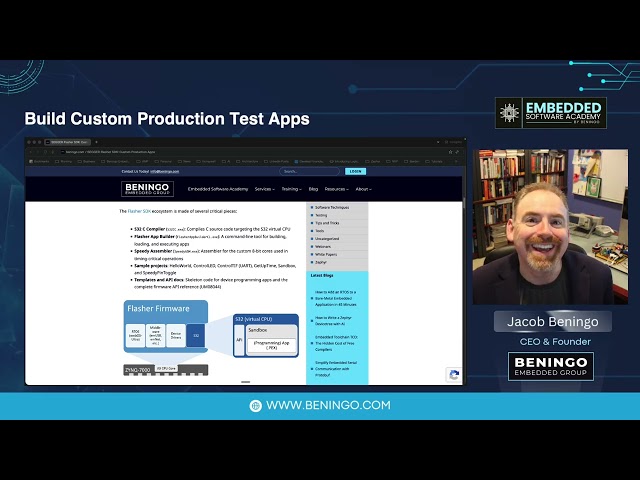This screenshot has width=640, height=480.
Task: Expand the Services menu
Action: coord(264,189)
